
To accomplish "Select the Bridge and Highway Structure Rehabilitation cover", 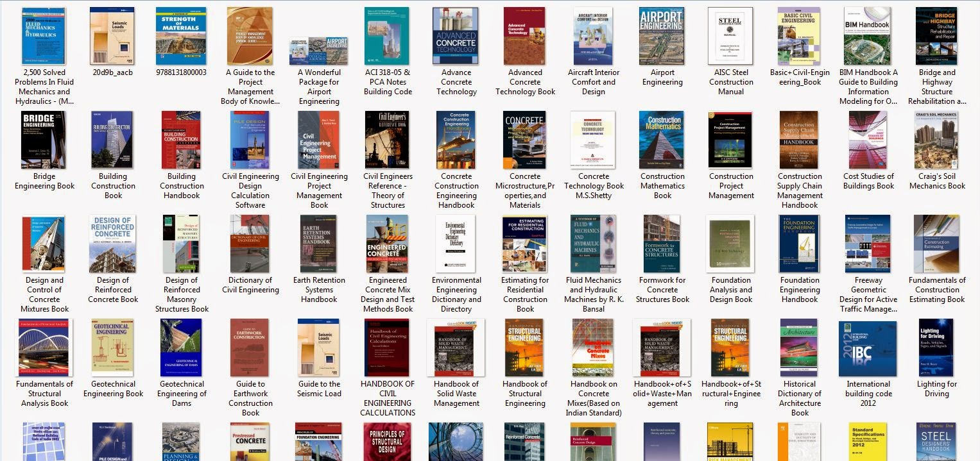I will pos(936,36).
